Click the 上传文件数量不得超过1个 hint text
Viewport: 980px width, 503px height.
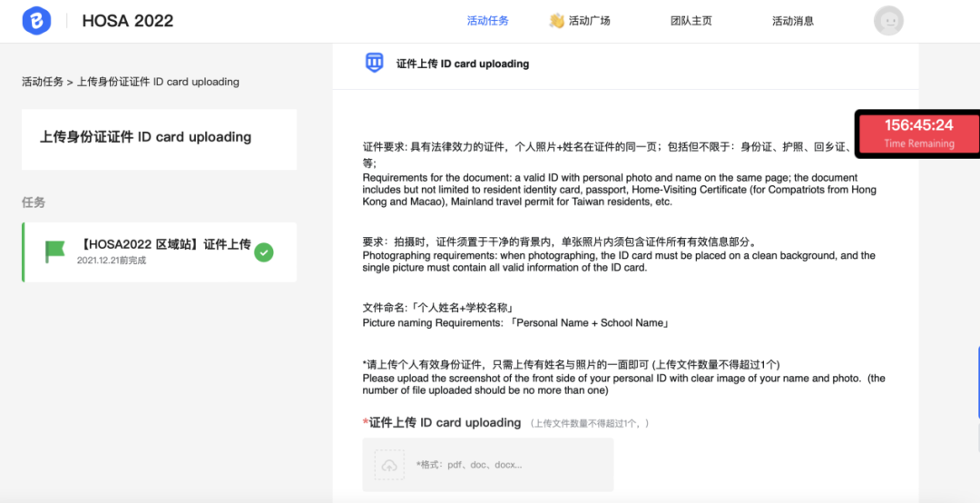click(590, 423)
